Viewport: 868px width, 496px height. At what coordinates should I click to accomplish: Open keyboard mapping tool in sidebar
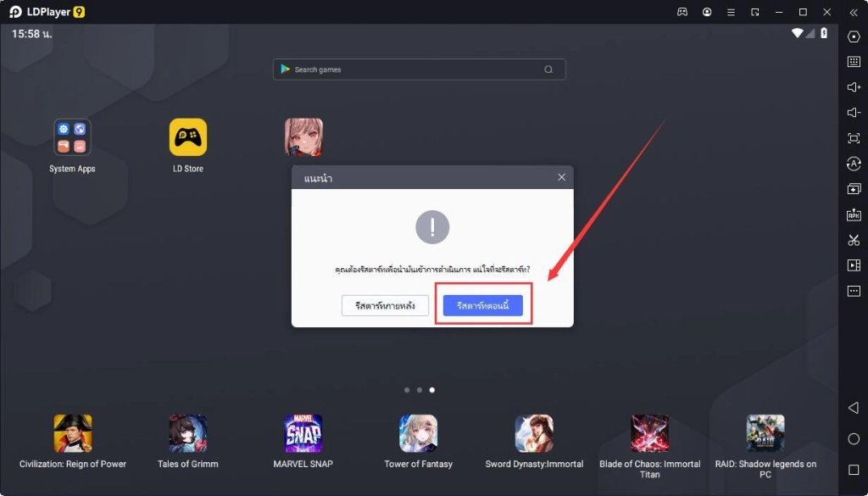click(x=854, y=62)
